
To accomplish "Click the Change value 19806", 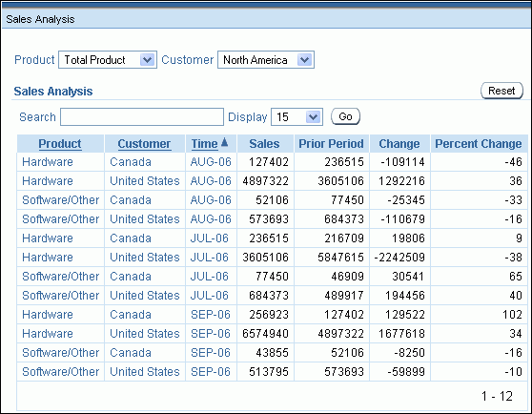I will click(408, 238).
